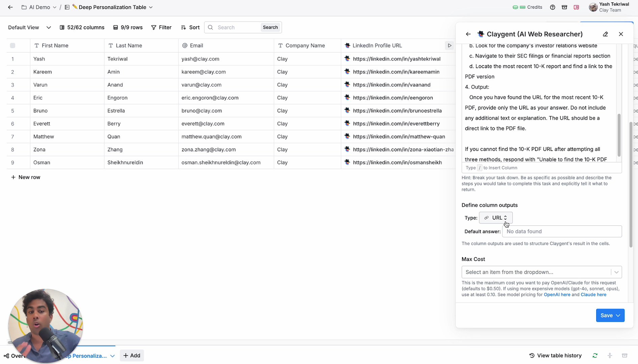Click the Claygent panel vertical scrollbar
This screenshot has width=638, height=364.
pyautogui.click(x=631, y=184)
